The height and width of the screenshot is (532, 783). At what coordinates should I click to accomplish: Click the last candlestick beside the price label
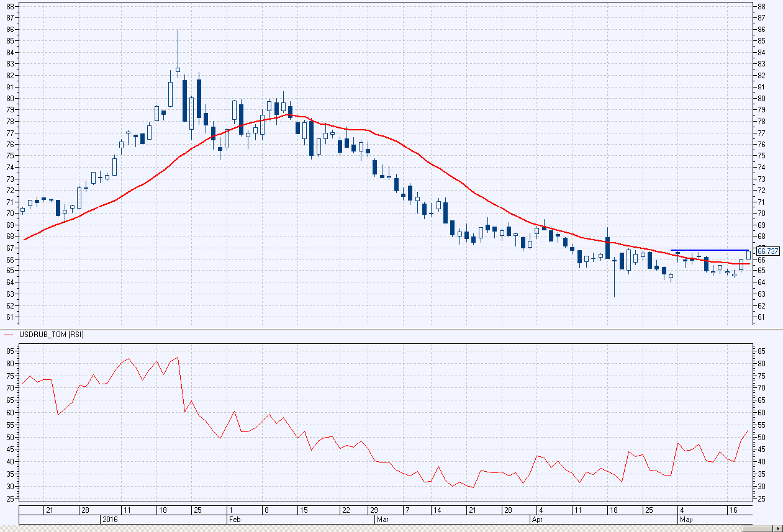[x=748, y=255]
